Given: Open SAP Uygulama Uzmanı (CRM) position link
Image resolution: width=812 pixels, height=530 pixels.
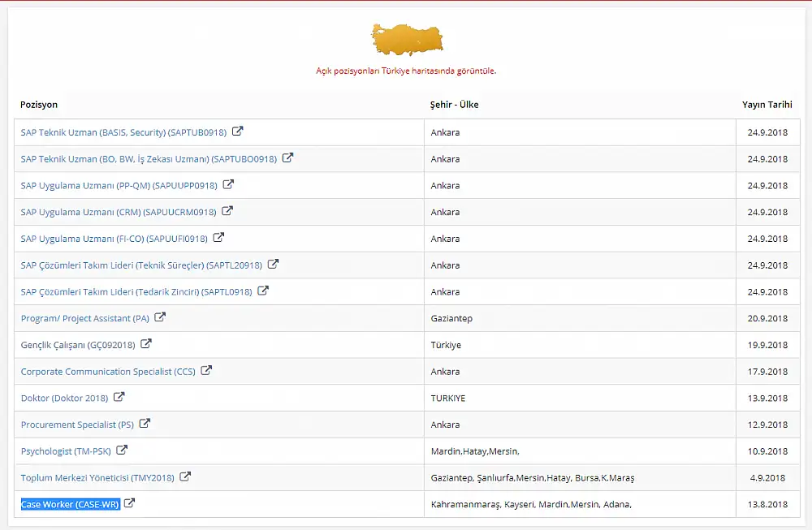Looking at the screenshot, I should (x=119, y=212).
